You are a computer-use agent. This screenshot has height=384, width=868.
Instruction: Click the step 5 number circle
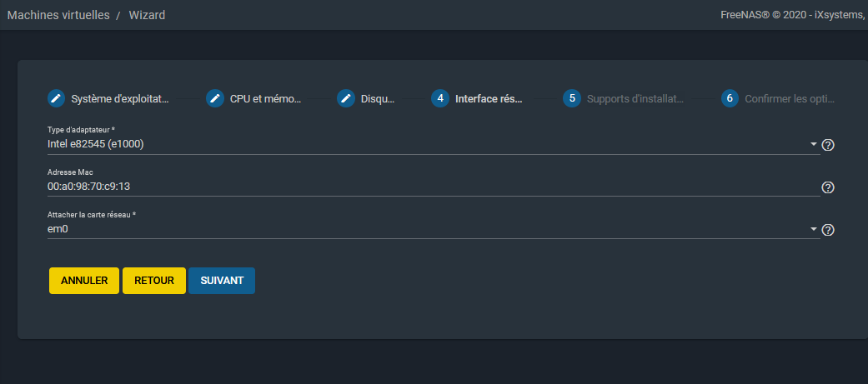572,98
